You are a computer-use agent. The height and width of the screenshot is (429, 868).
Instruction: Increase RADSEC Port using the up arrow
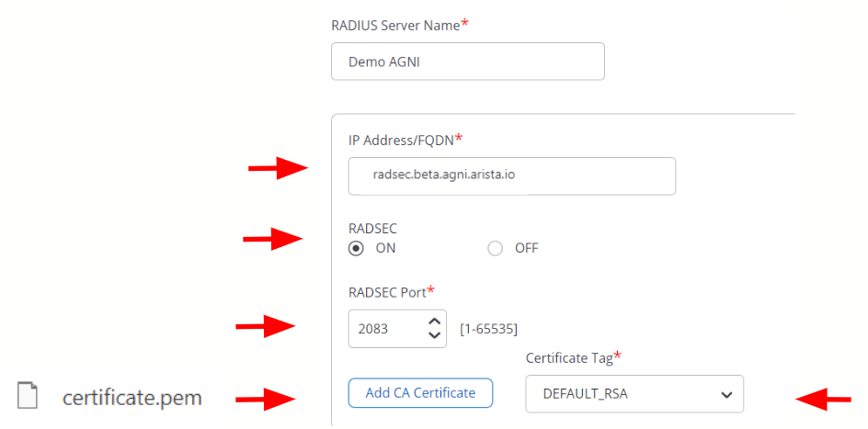(x=435, y=321)
